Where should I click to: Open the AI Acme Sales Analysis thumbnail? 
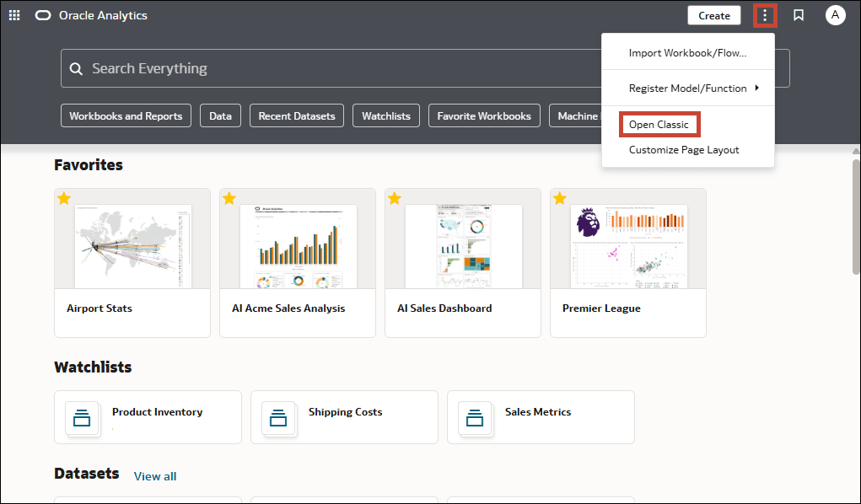click(x=297, y=244)
